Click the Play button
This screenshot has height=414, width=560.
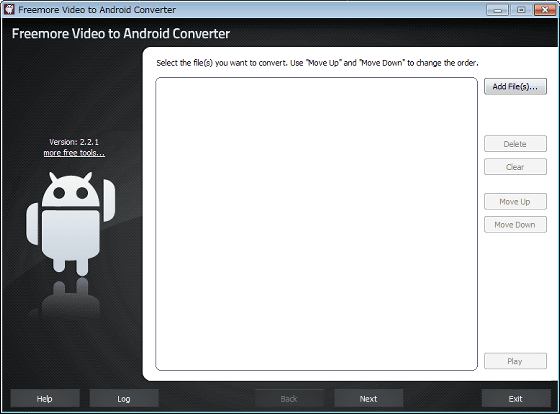515,361
